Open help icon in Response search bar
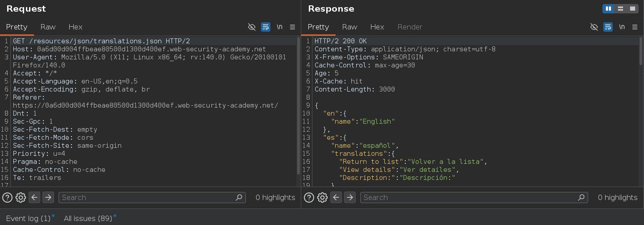Screen dimensions: 644x225 tap(309, 197)
